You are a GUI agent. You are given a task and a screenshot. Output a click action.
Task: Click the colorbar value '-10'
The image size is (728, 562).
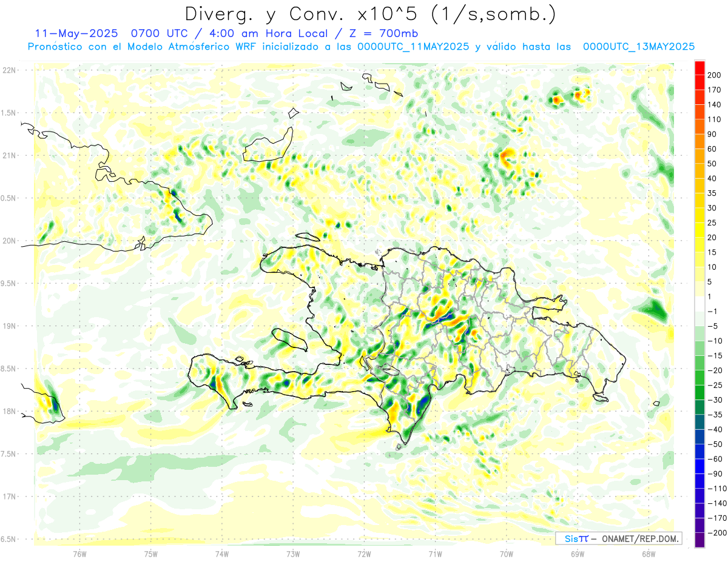tap(715, 341)
